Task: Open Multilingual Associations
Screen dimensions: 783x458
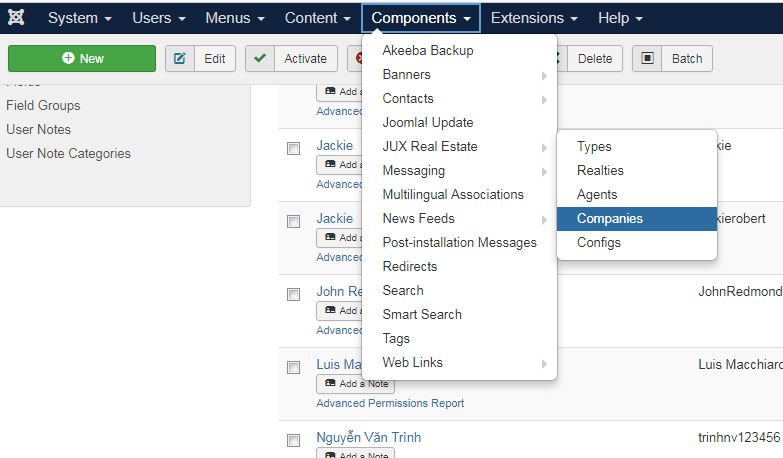Action: pyautogui.click(x=453, y=194)
